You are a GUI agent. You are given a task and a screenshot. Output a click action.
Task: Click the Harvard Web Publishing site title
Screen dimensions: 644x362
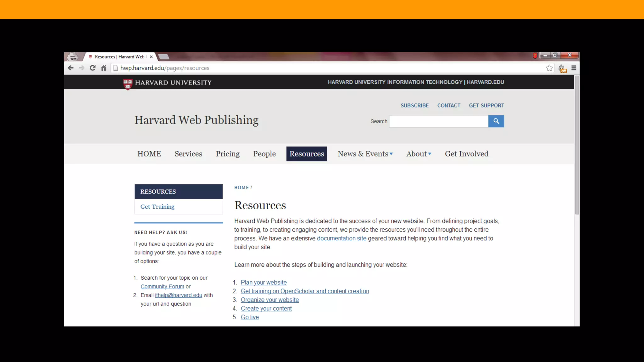tap(197, 120)
